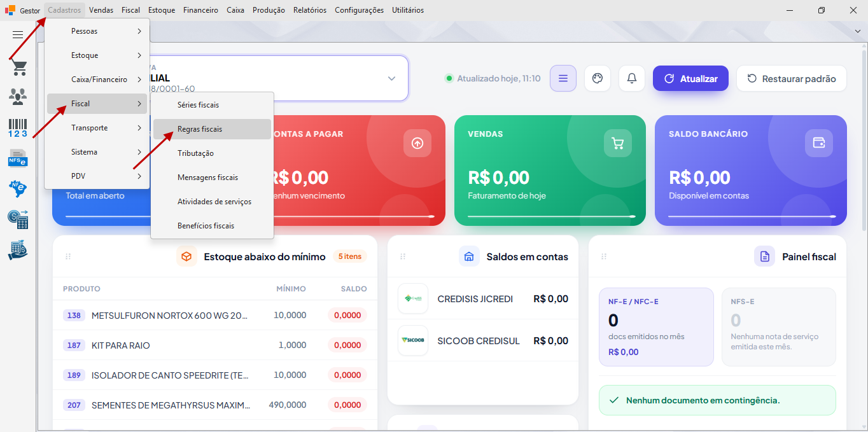This screenshot has height=432, width=868.
Task: Click the CREDISIS JICREDI bank logo
Action: [413, 298]
